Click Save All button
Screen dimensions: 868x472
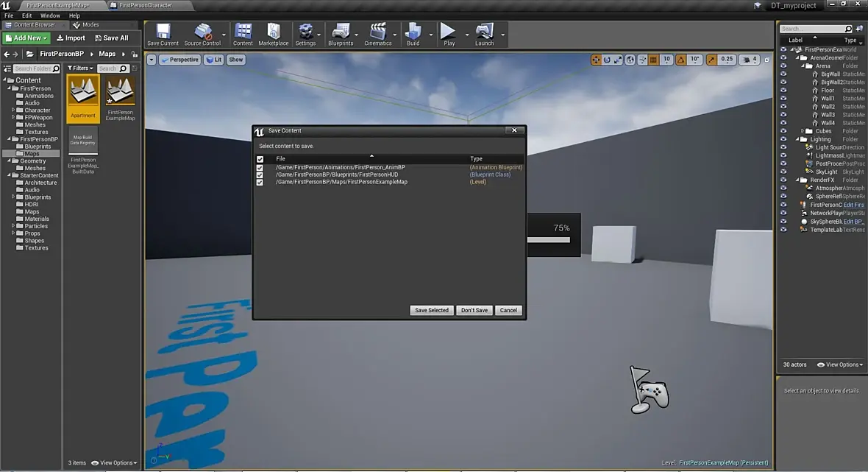click(111, 38)
